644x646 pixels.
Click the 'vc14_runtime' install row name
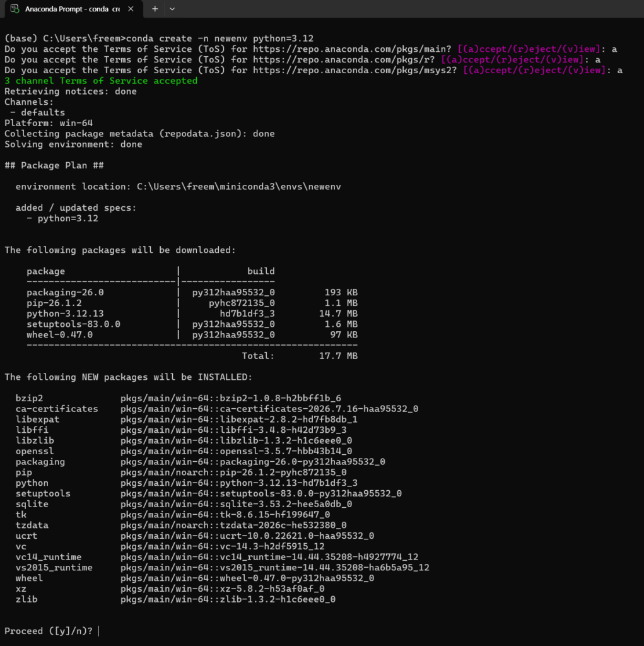pyautogui.click(x=49, y=557)
